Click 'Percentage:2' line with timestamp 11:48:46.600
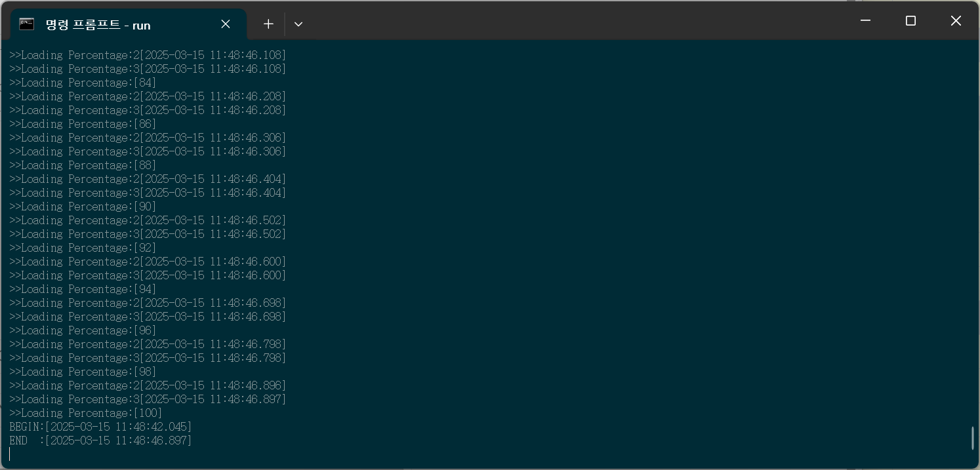 (148, 262)
